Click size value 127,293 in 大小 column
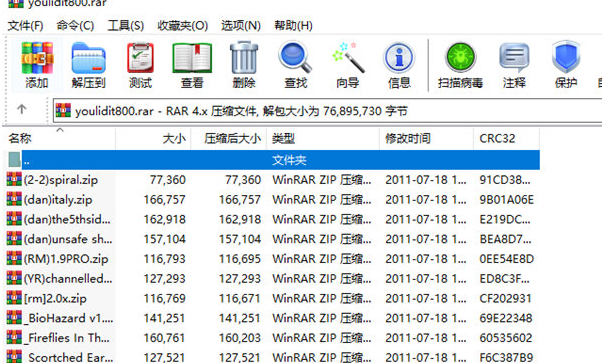 (165, 278)
